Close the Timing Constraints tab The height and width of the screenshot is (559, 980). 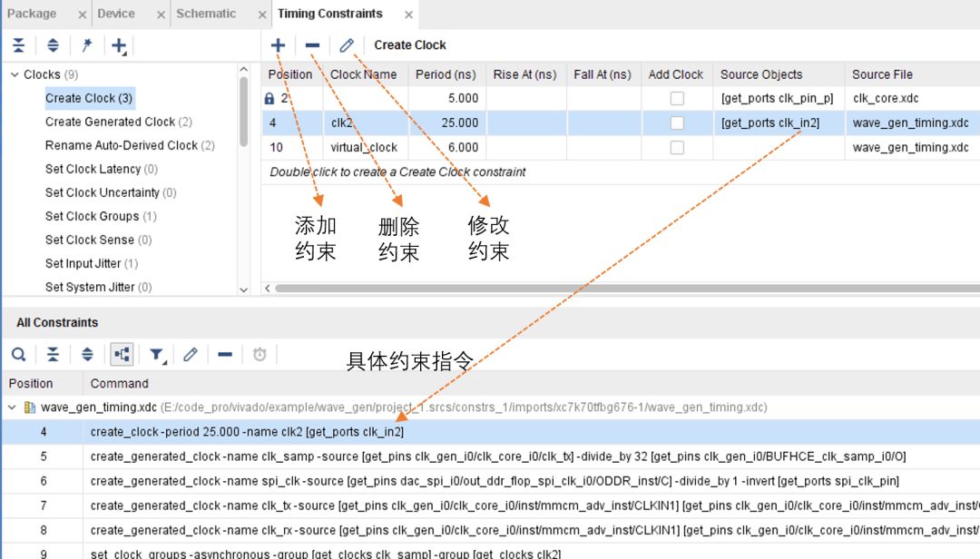coord(408,15)
